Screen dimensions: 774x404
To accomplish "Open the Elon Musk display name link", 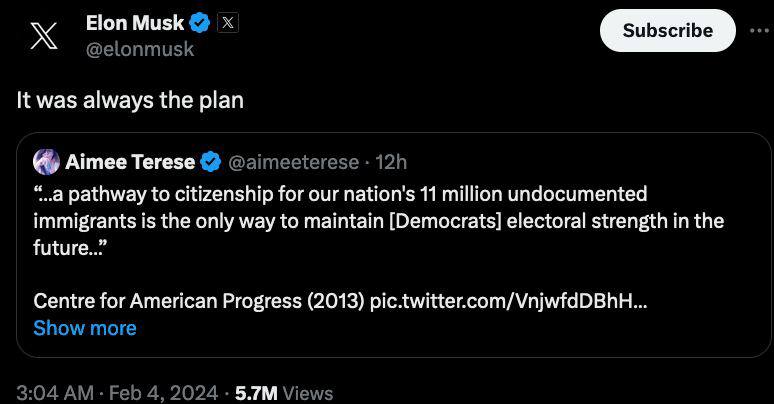I will [x=135, y=23].
